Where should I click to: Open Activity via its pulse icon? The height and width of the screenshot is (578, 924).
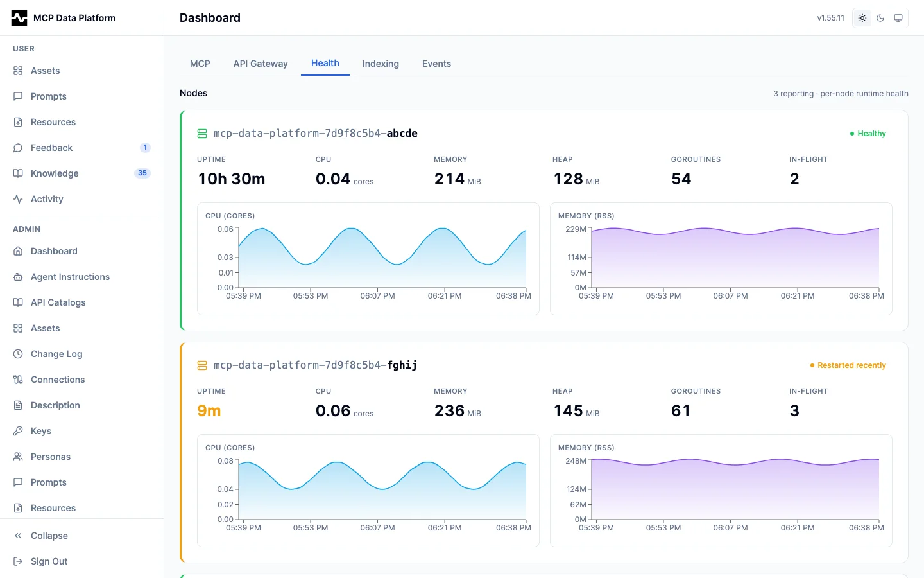(x=18, y=199)
